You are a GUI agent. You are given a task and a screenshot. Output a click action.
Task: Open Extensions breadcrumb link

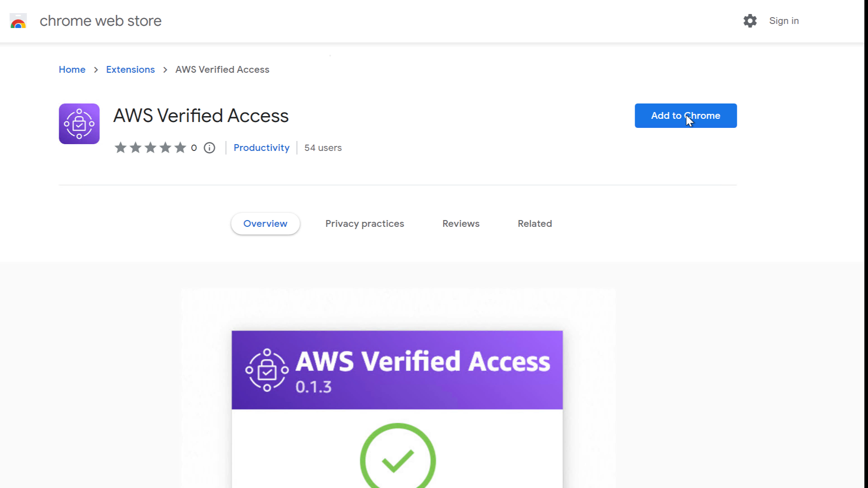pyautogui.click(x=130, y=70)
